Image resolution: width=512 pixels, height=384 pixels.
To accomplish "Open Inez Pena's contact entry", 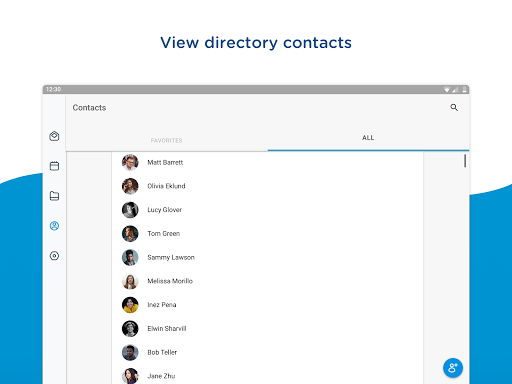I will (x=268, y=305).
